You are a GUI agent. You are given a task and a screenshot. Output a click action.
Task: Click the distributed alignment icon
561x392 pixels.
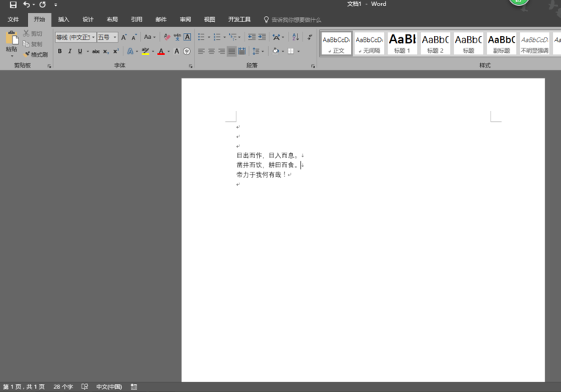tap(242, 51)
